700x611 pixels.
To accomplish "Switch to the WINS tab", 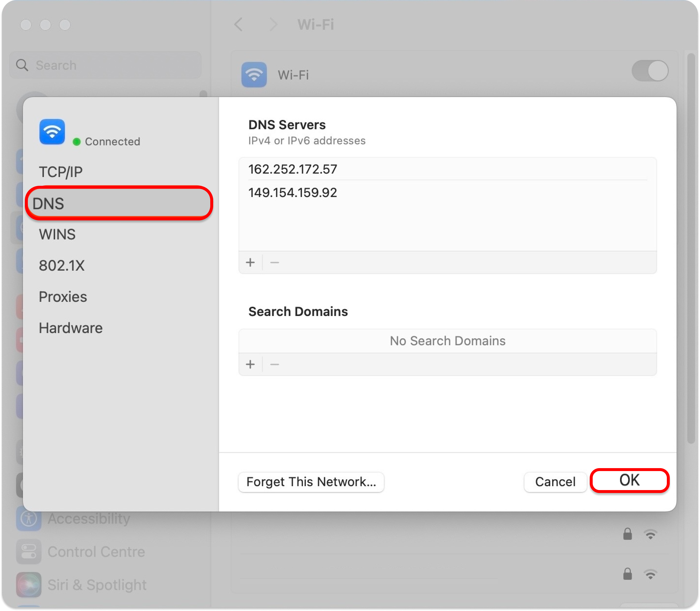I will (57, 235).
